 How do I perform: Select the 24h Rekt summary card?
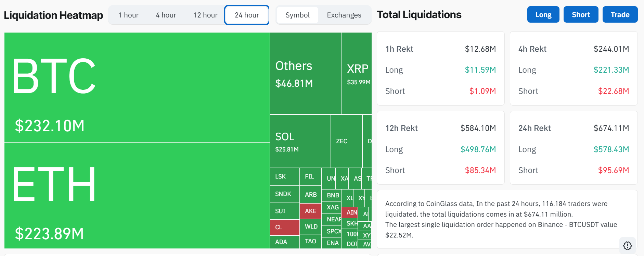[x=574, y=148]
